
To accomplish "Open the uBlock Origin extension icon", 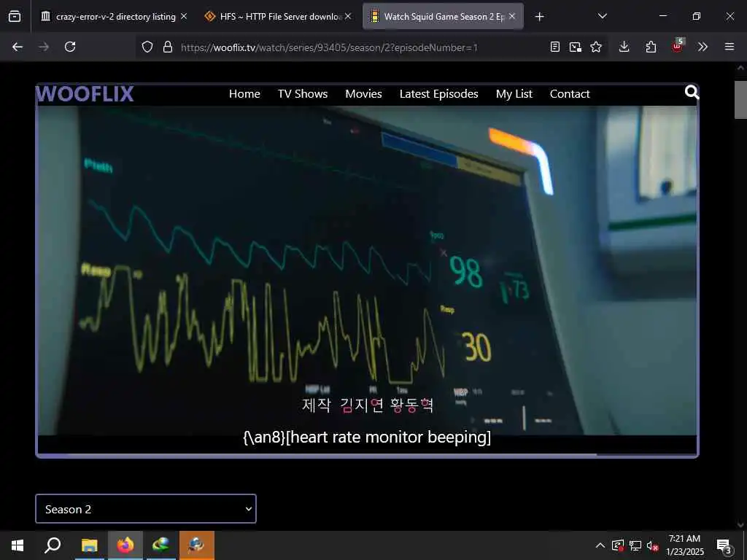I will [677, 46].
